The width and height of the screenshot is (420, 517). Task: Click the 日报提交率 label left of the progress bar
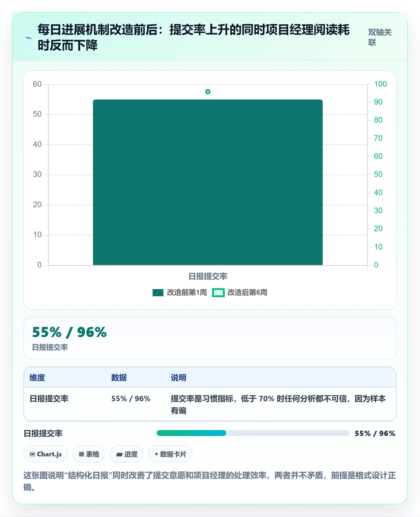coord(43,433)
